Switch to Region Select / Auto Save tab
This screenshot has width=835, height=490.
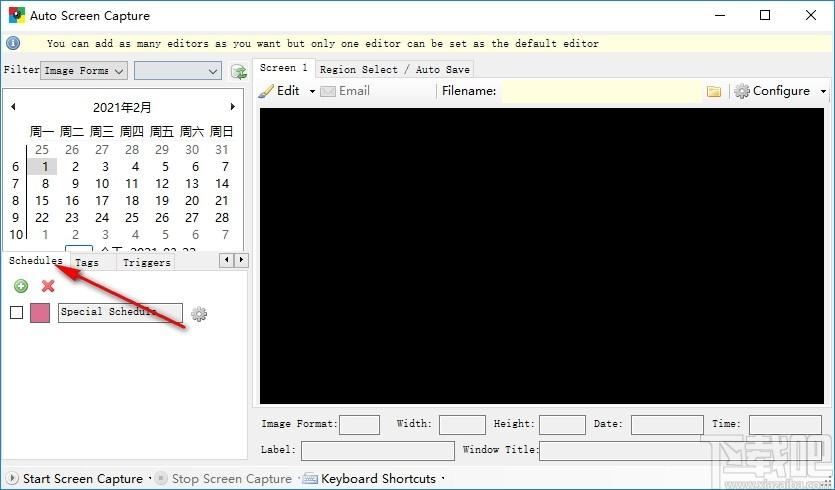[x=394, y=69]
